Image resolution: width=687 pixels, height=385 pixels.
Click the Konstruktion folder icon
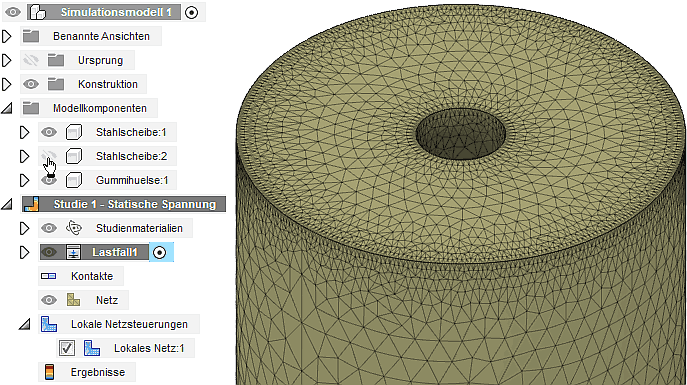56,84
